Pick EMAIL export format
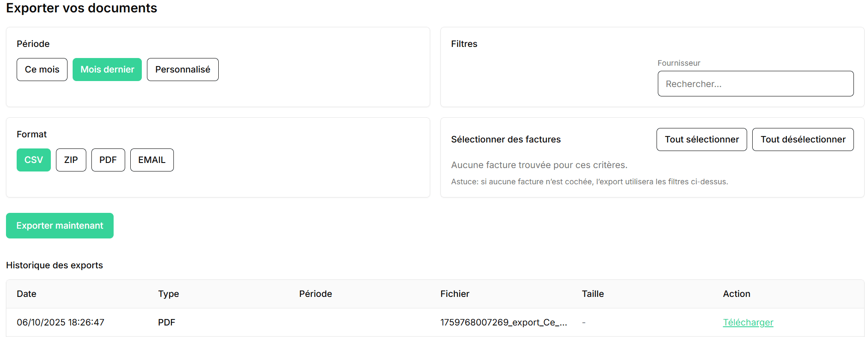Viewport: 868px width, 337px height. coord(152,160)
